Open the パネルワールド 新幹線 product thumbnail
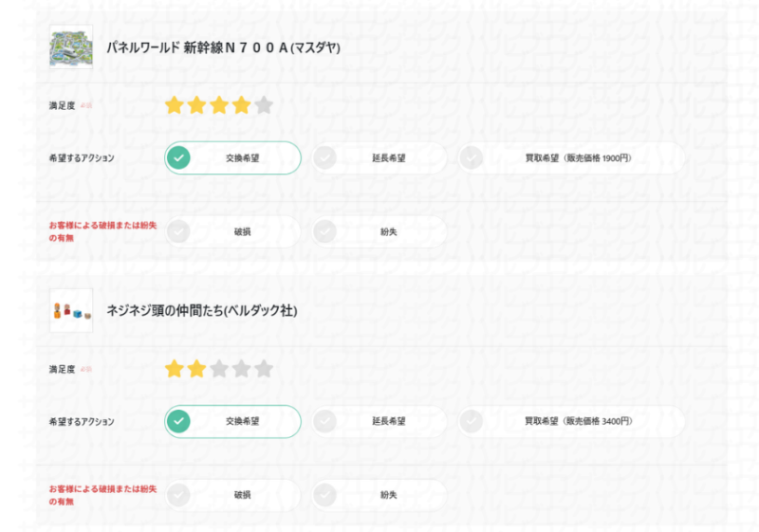This screenshot has height=532, width=759. point(71,46)
